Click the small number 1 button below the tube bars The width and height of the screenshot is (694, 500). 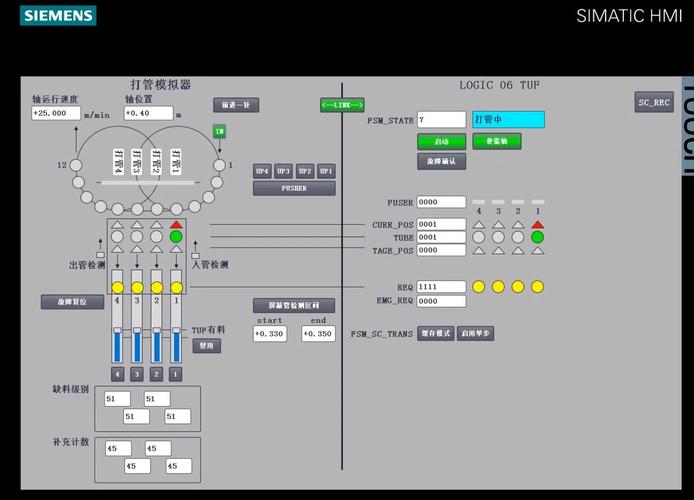point(175,374)
